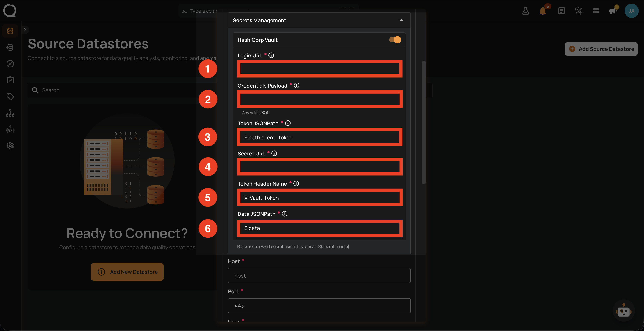
Task: Click the Vault secret reference format hint text
Action: pyautogui.click(x=293, y=246)
